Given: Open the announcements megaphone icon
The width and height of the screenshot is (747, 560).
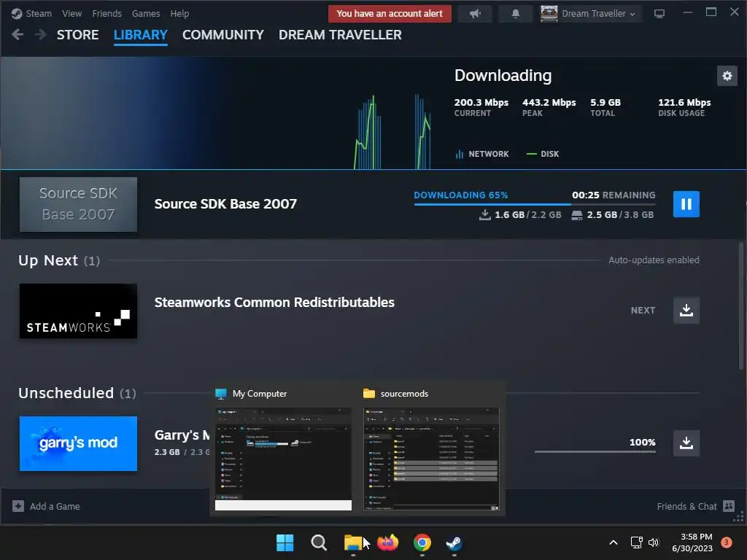Looking at the screenshot, I should pos(475,14).
